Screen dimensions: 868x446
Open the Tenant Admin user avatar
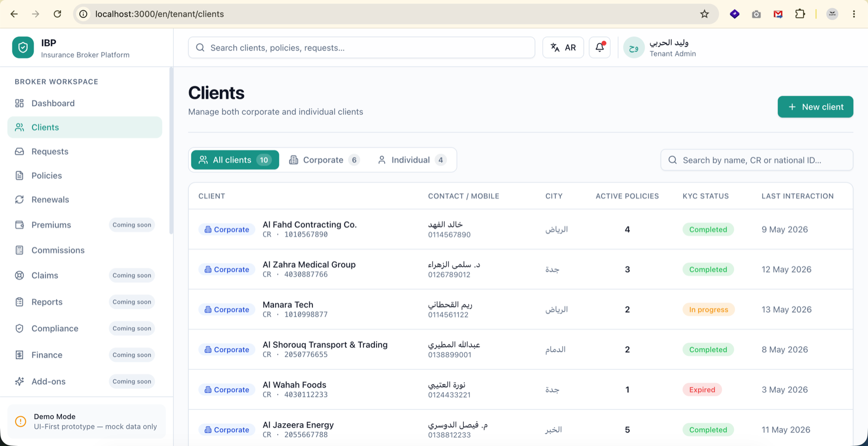pyautogui.click(x=634, y=48)
